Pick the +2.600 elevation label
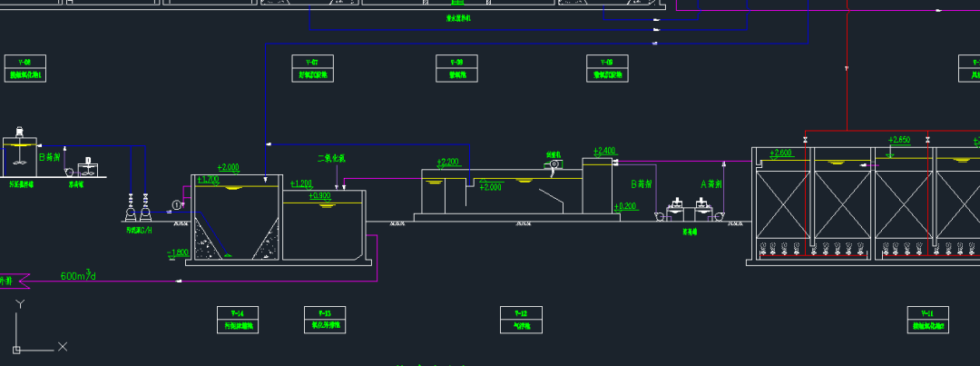Viewport: 980px width, 366px height. click(x=779, y=153)
